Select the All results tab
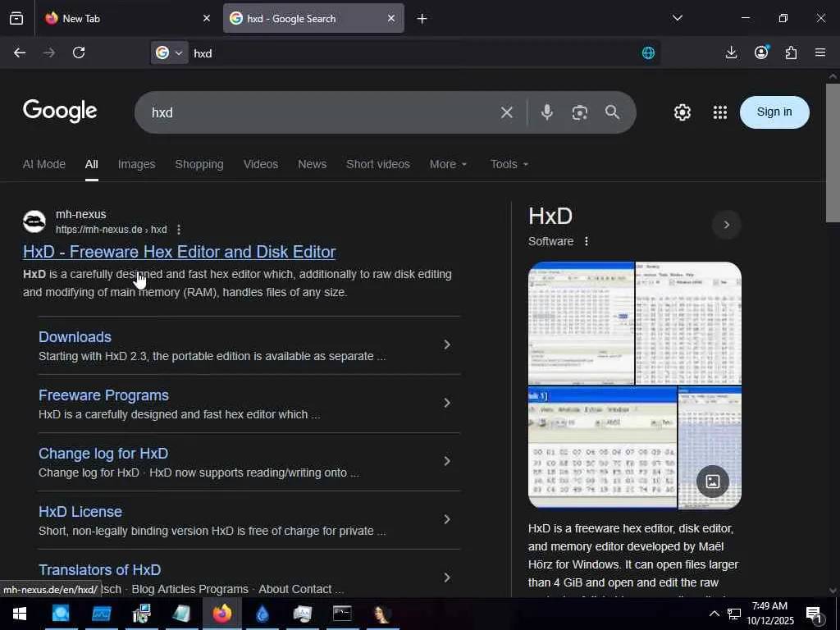Screen dimensions: 840x630 point(92,164)
